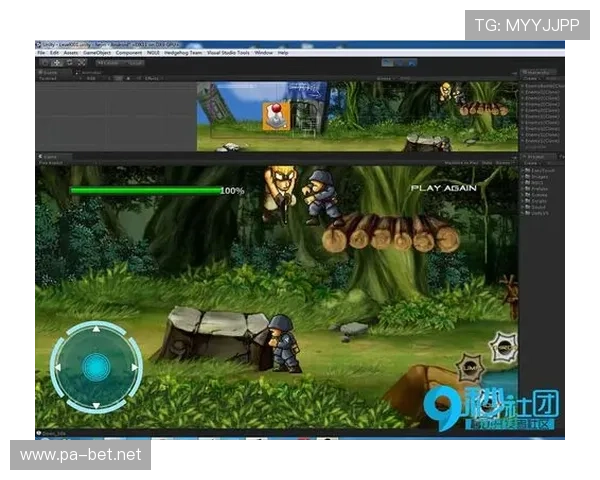The image size is (600, 480).
Task: Open the File menu
Action: click(x=41, y=53)
